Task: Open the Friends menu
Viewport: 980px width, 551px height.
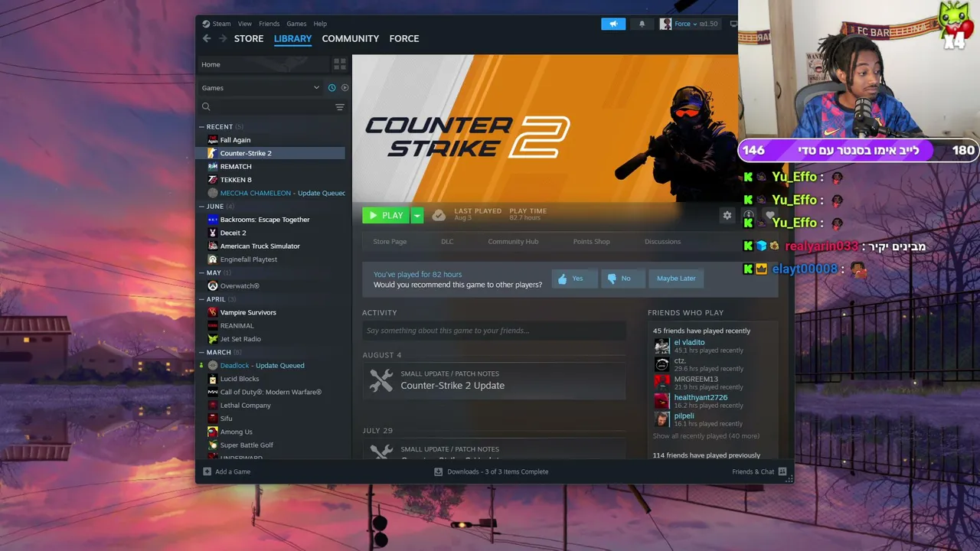Action: tap(269, 24)
